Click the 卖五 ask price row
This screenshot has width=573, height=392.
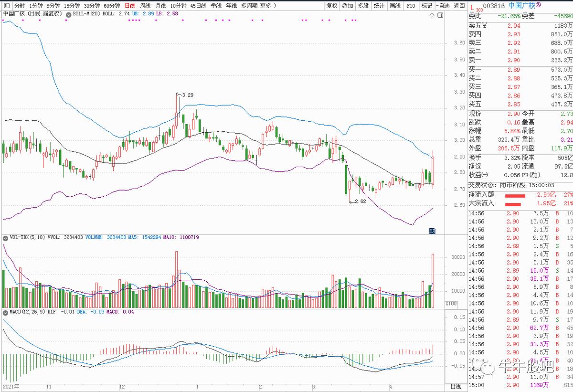[520, 25]
